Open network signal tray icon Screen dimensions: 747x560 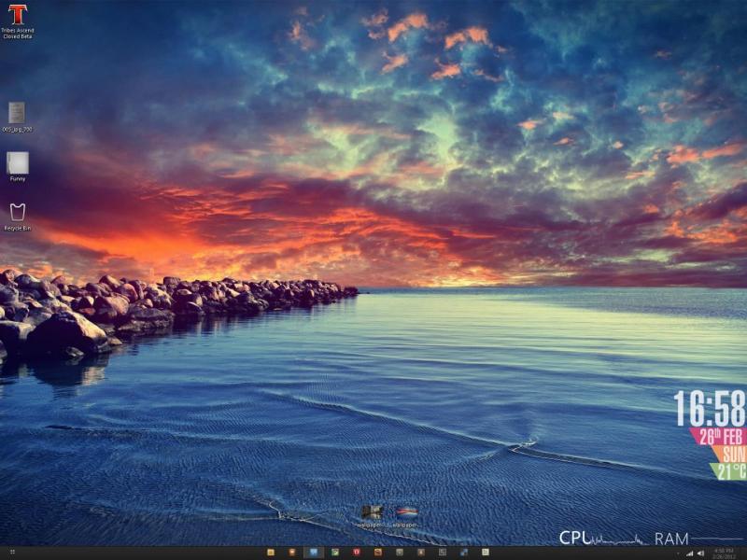pyautogui.click(x=689, y=553)
